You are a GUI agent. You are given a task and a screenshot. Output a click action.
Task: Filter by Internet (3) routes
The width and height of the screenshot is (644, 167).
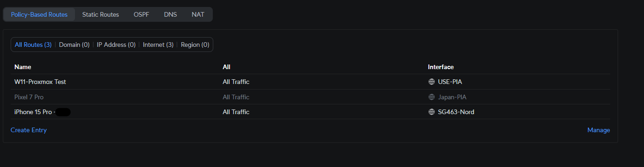(x=158, y=45)
